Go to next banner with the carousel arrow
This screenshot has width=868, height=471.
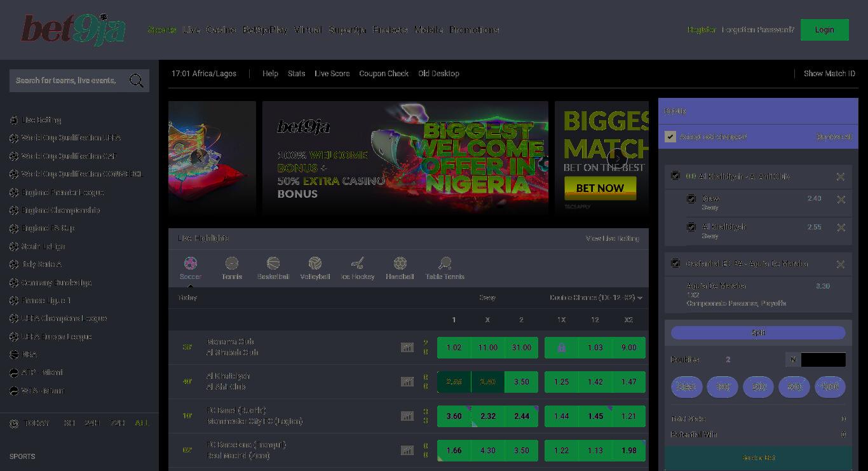click(x=617, y=158)
